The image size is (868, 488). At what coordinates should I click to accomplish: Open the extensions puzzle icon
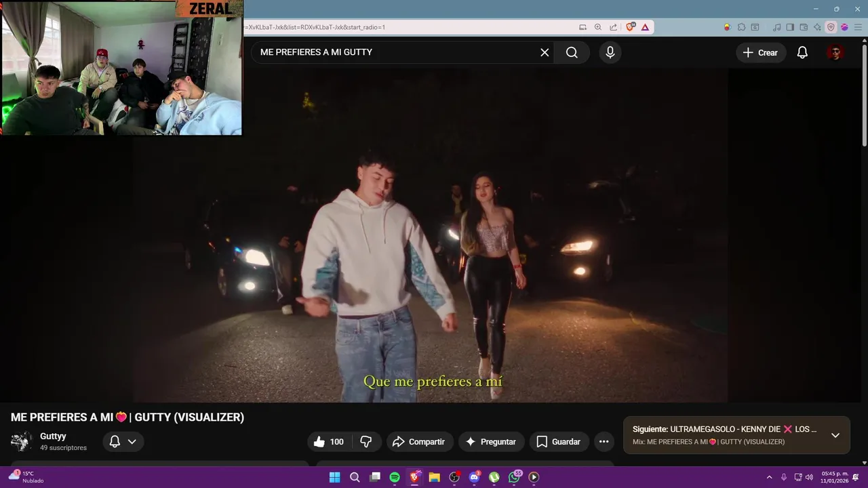pos(741,27)
